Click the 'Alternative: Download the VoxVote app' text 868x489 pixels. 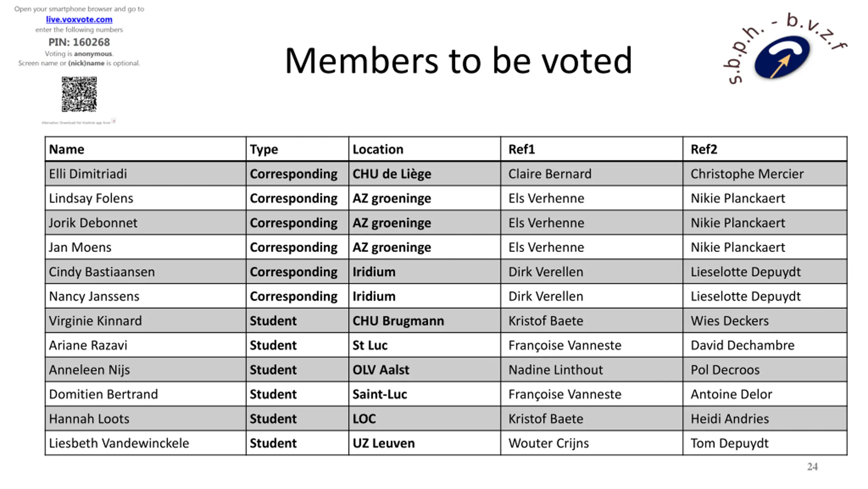tap(76, 123)
